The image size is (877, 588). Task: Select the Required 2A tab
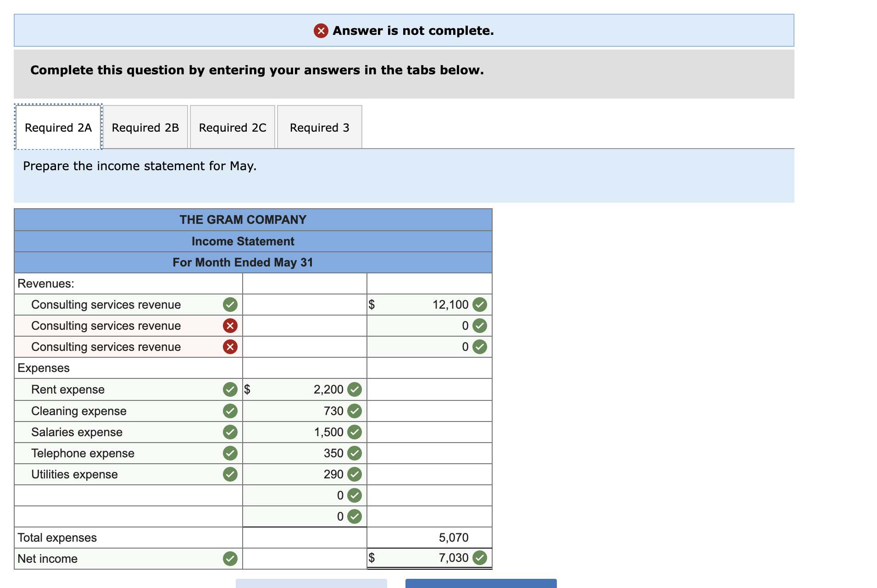pyautogui.click(x=58, y=128)
